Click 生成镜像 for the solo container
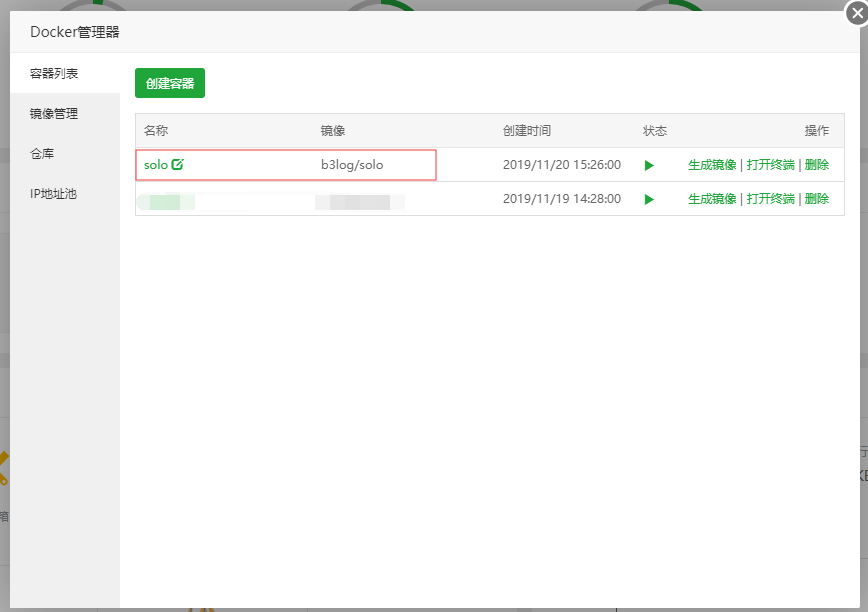Image resolution: width=868 pixels, height=612 pixels. [712, 165]
